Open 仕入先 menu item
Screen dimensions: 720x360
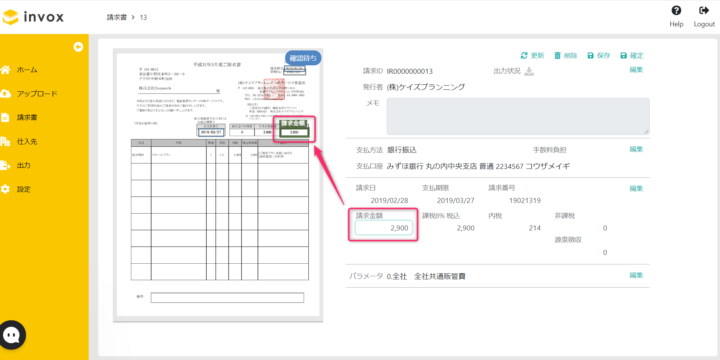point(27,141)
